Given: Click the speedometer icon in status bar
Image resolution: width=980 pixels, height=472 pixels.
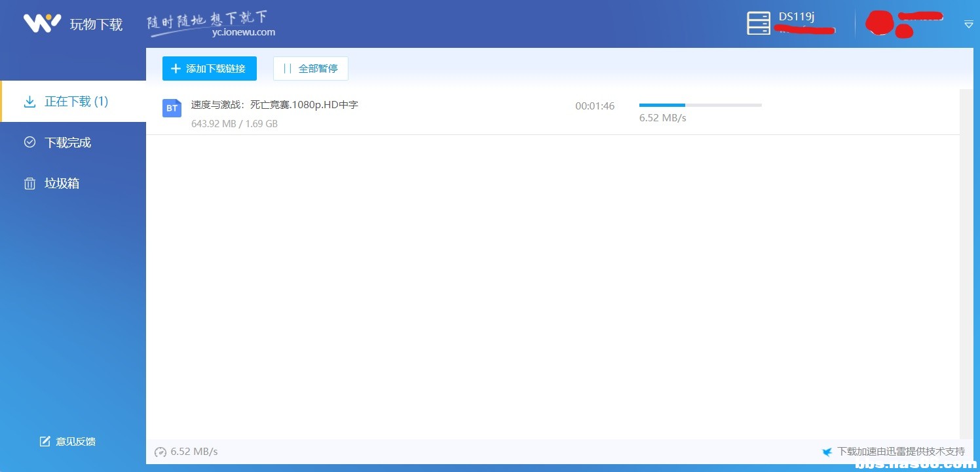Looking at the screenshot, I should pyautogui.click(x=160, y=452).
